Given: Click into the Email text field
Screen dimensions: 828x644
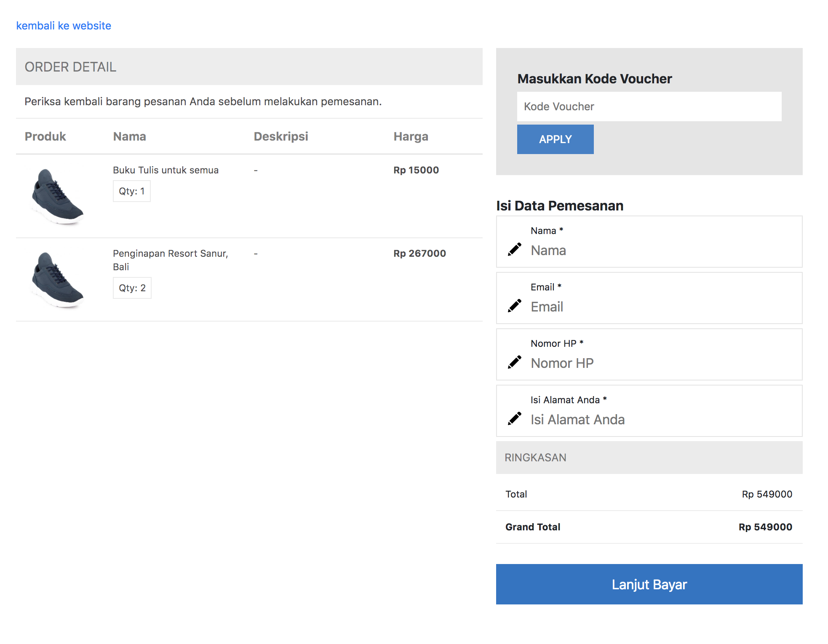Looking at the screenshot, I should tap(661, 307).
